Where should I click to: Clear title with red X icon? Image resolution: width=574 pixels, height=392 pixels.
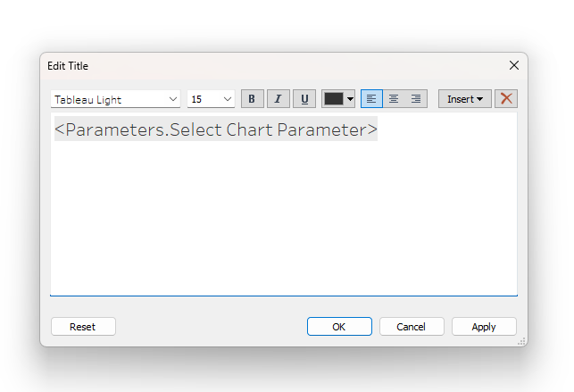[x=506, y=99]
